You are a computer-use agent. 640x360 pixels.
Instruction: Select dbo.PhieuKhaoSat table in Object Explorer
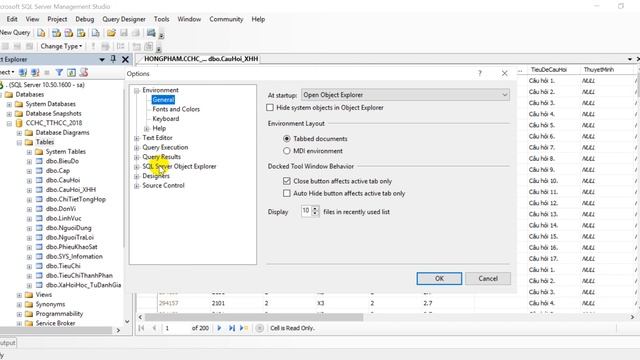click(x=71, y=247)
